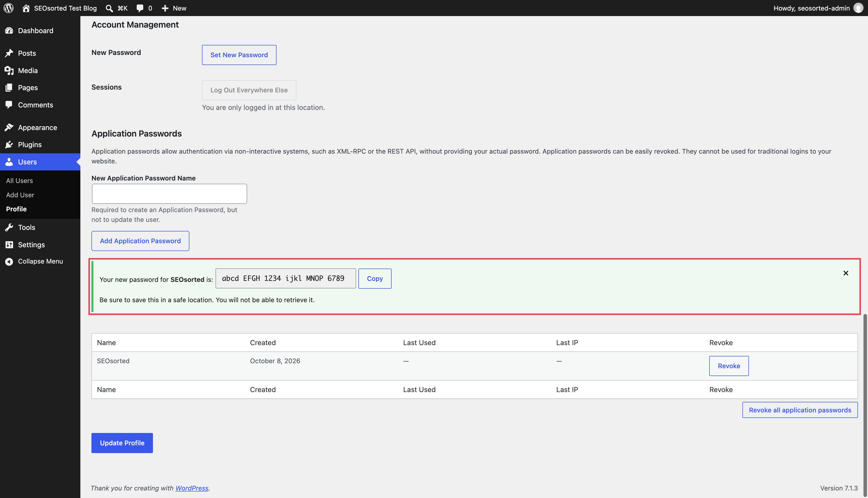Open the Plugins menu item
The width and height of the screenshot is (868, 498).
tap(40, 144)
